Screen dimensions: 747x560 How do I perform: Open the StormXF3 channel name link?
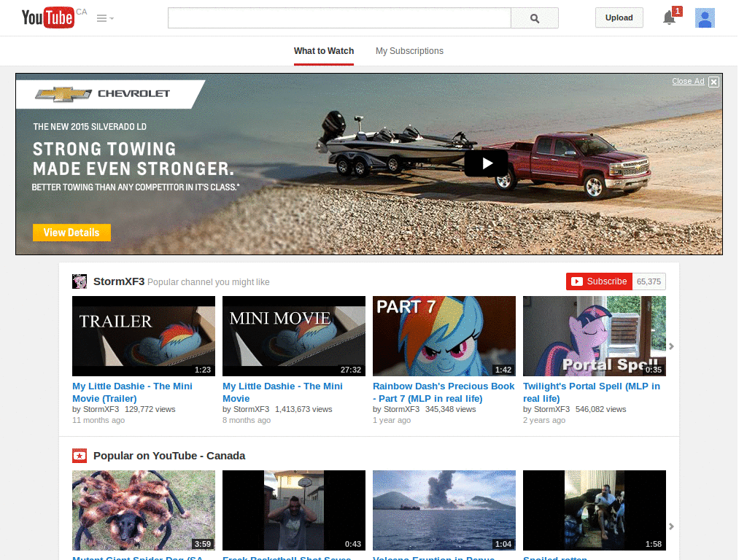coord(119,281)
